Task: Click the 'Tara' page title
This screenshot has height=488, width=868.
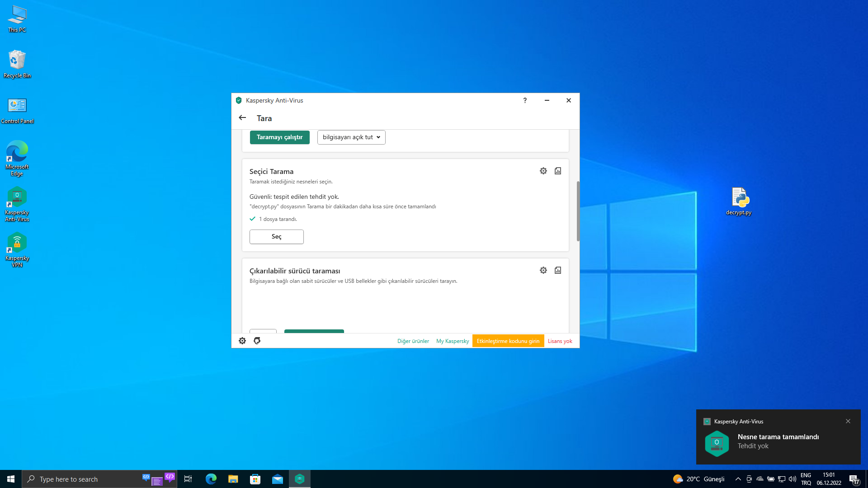Action: click(264, 118)
